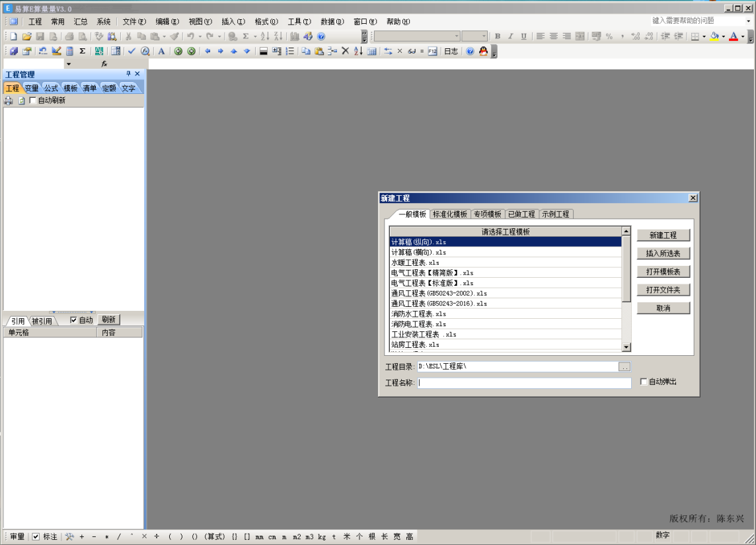This screenshot has height=545, width=756.
Task: Click the print icon in 工程管理 panel
Action: click(x=9, y=101)
